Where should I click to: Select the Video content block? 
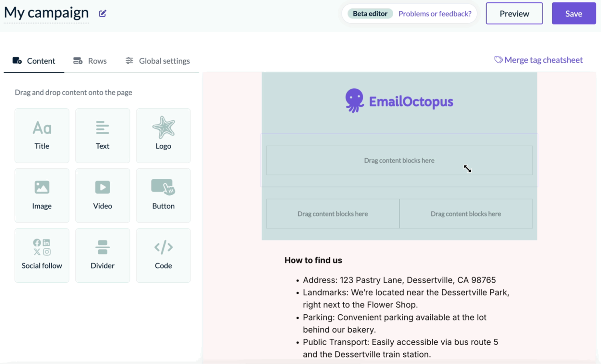pyautogui.click(x=102, y=195)
